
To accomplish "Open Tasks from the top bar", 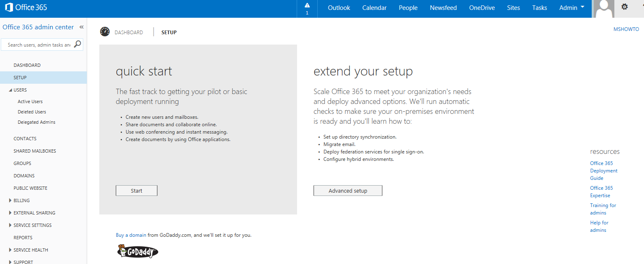I will (540, 8).
